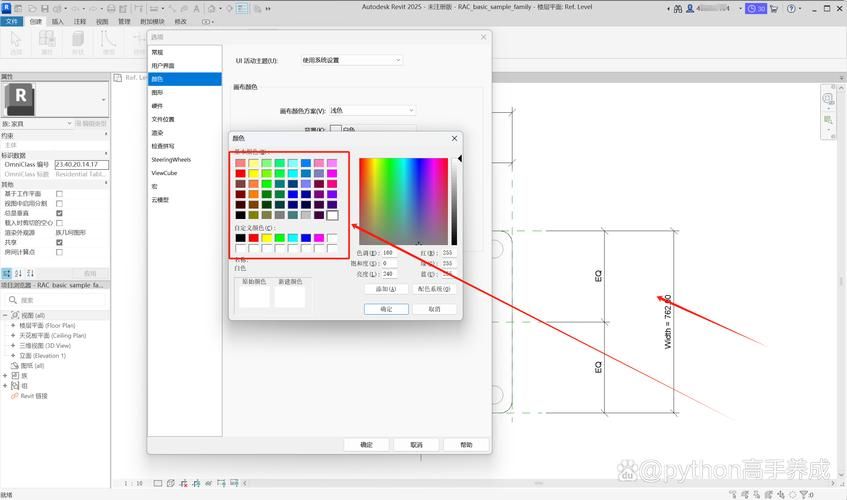Click inside the hue-saturation color spectrum
Image resolution: width=847 pixels, height=500 pixels.
404,201
